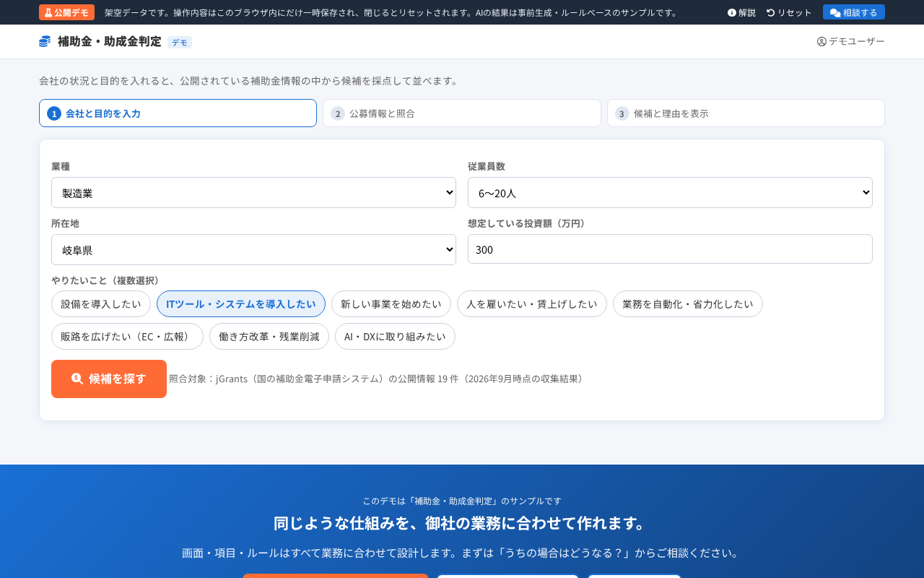The image size is (924, 578).
Task: Toggle the 働き方改革・残業削減 chip
Action: click(269, 337)
